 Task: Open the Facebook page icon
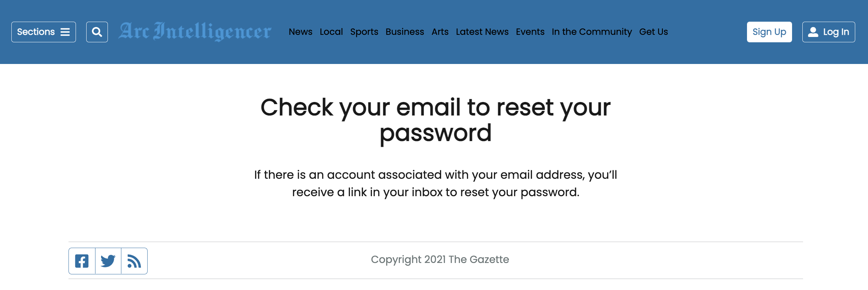coord(82,261)
